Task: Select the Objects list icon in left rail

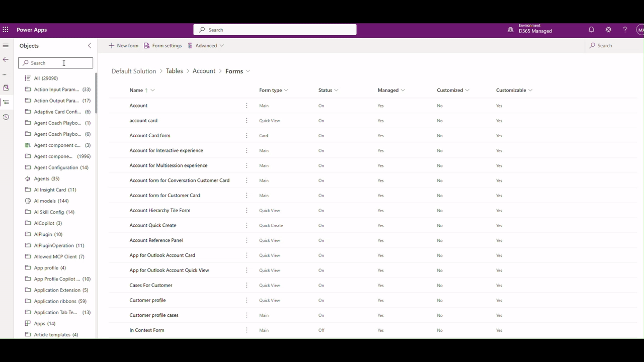Action: click(x=6, y=102)
